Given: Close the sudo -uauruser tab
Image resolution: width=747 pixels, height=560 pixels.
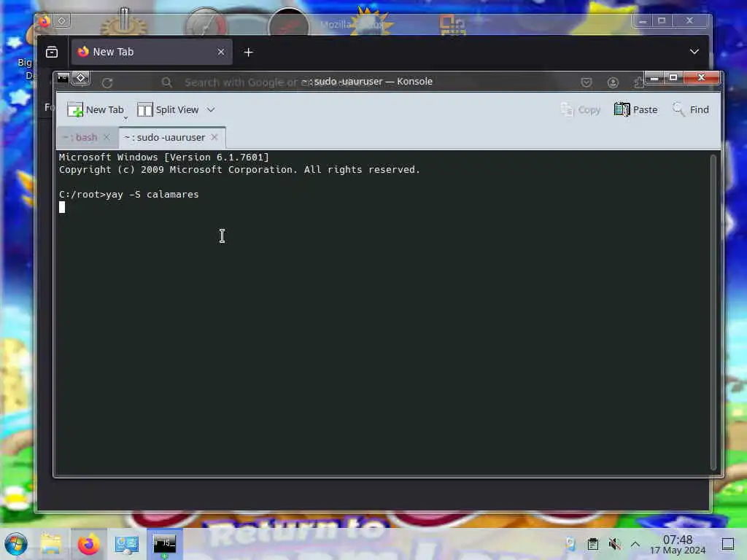Looking at the screenshot, I should click(214, 137).
